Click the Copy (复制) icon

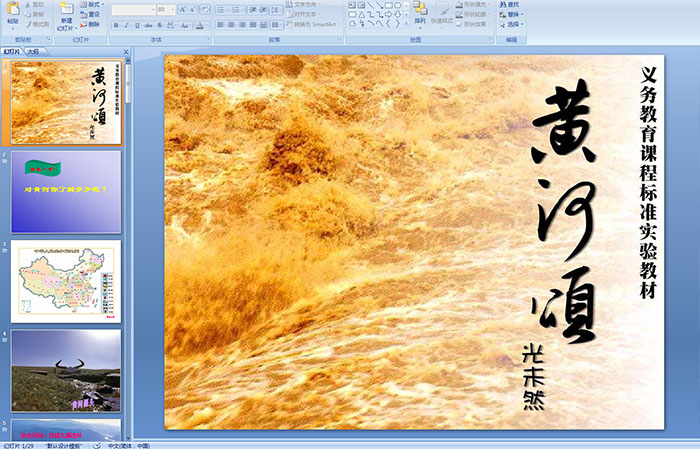28,14
